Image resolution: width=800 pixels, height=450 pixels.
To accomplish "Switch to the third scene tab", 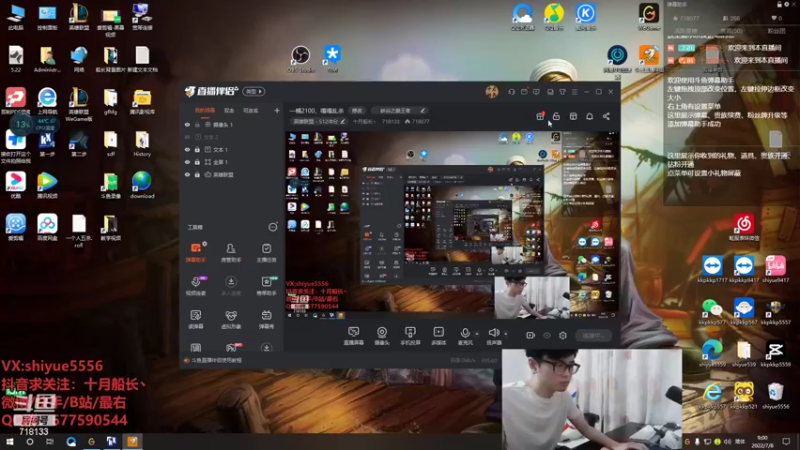I will pos(250,110).
